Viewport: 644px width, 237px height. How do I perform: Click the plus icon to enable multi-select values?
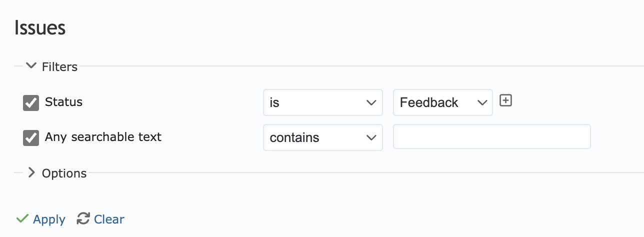[x=506, y=101]
